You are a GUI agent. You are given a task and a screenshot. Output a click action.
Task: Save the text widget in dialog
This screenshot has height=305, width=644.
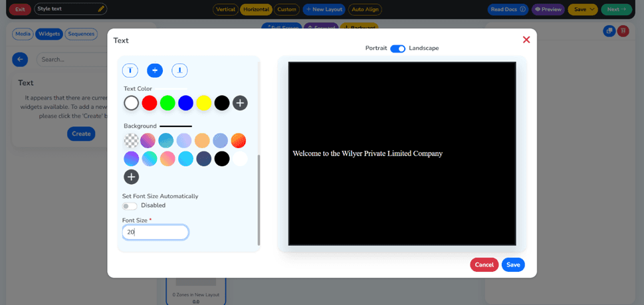(513, 264)
